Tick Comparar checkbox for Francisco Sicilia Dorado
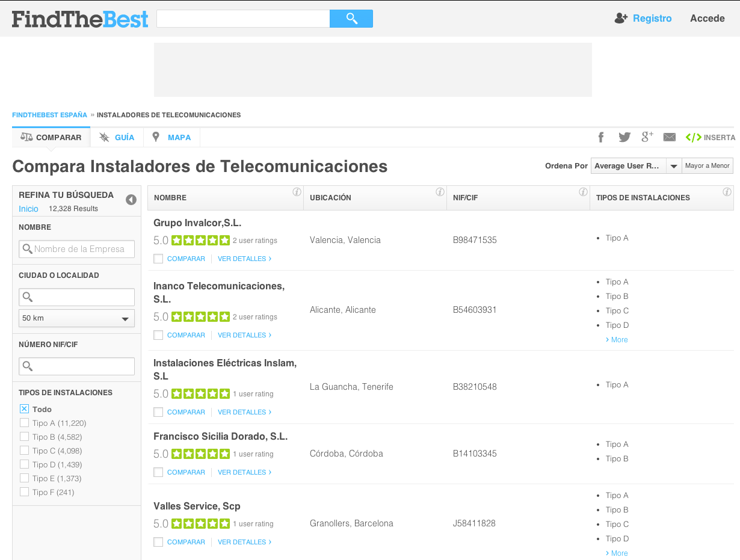The height and width of the screenshot is (560, 740). [158, 472]
